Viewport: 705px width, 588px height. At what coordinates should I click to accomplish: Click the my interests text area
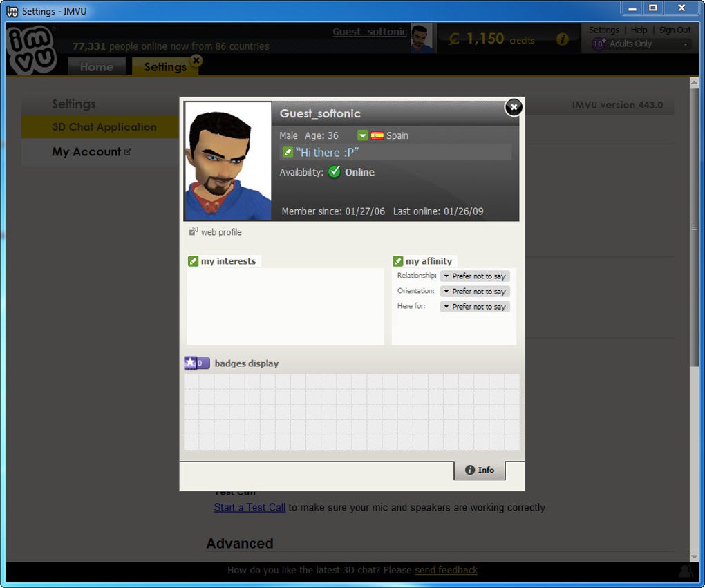click(285, 307)
